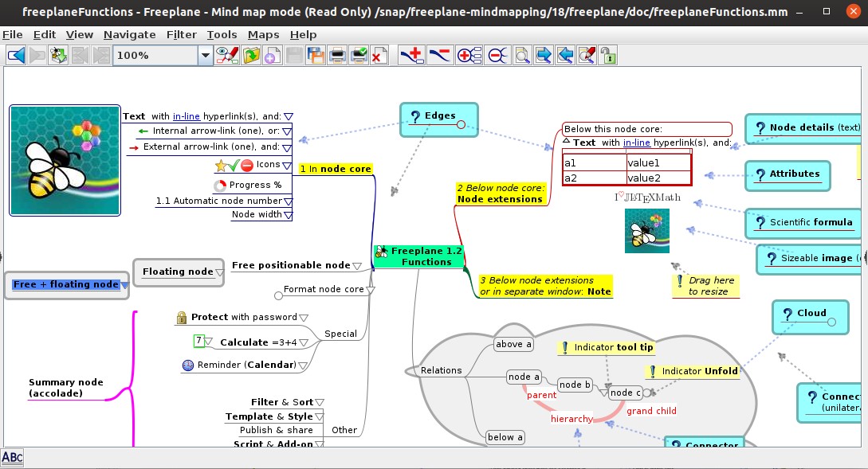Print the map with printer icon
The image size is (868, 469).
(x=337, y=55)
